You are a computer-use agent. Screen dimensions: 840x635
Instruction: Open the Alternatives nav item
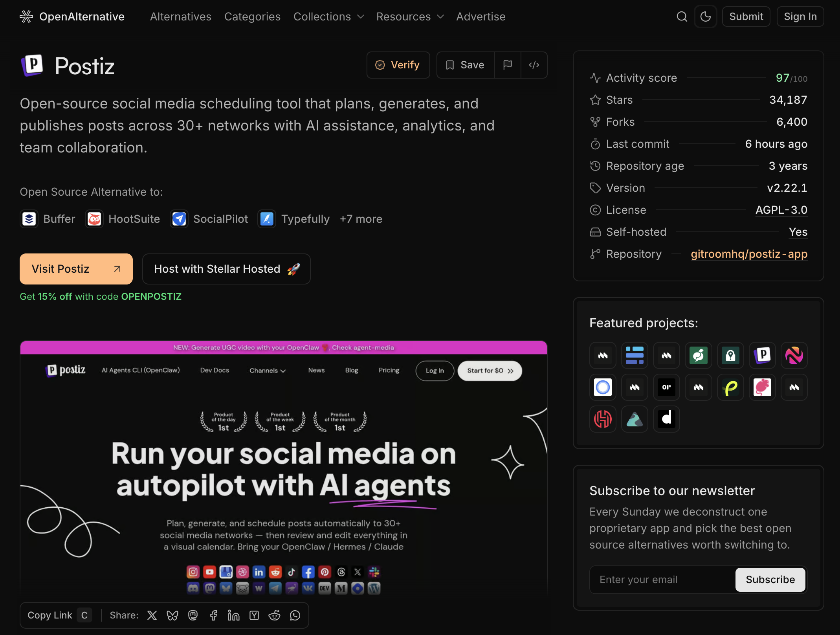(x=181, y=17)
